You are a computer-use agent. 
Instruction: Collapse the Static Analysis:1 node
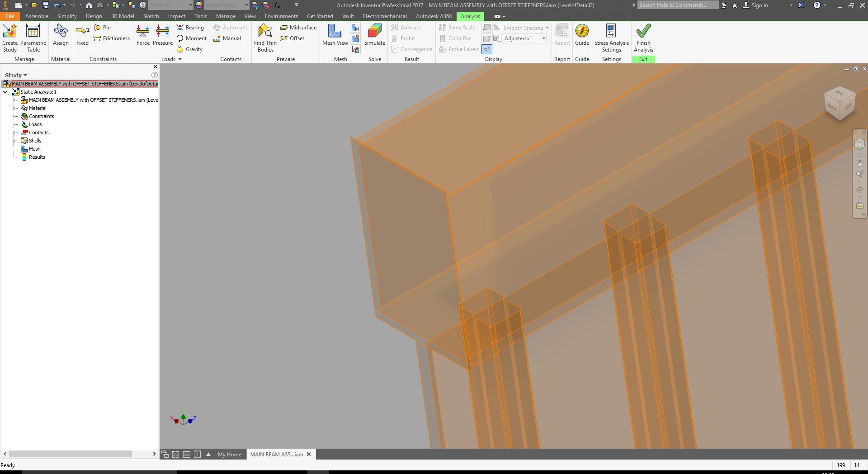(x=5, y=92)
